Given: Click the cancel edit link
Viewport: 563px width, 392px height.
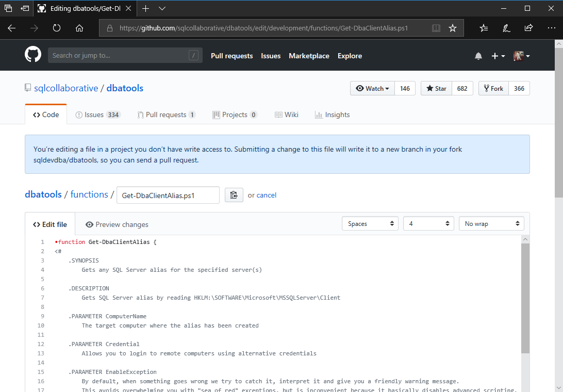Looking at the screenshot, I should [267, 195].
